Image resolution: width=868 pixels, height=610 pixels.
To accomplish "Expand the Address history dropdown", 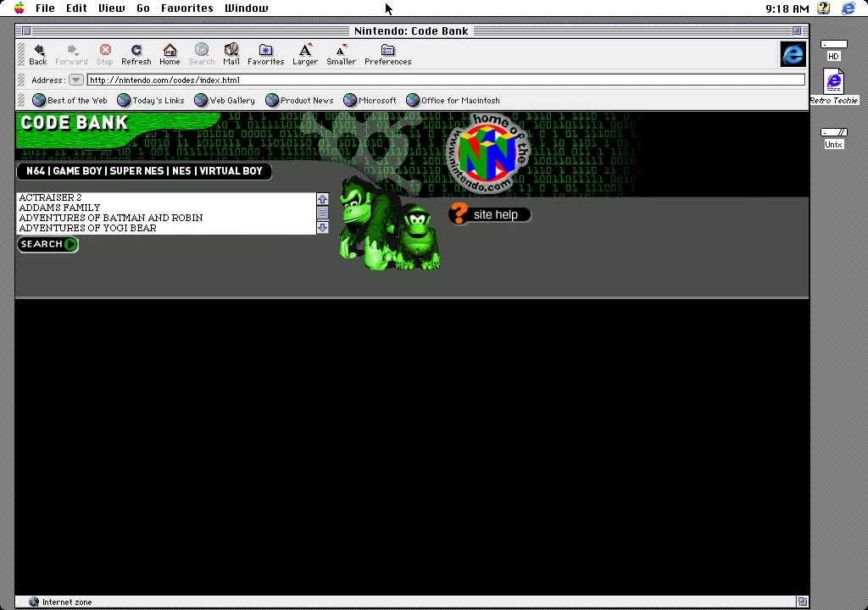I will pyautogui.click(x=75, y=80).
